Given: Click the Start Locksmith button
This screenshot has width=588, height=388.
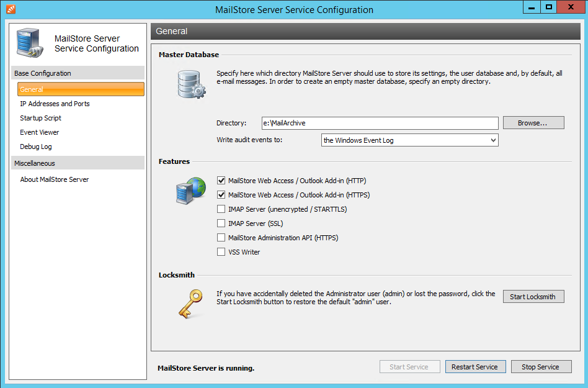Looking at the screenshot, I should 533,297.
